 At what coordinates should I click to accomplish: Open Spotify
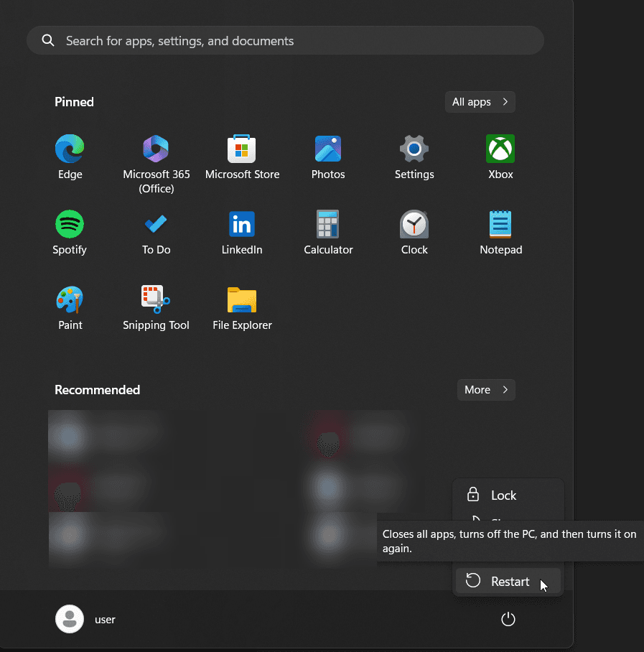point(70,233)
